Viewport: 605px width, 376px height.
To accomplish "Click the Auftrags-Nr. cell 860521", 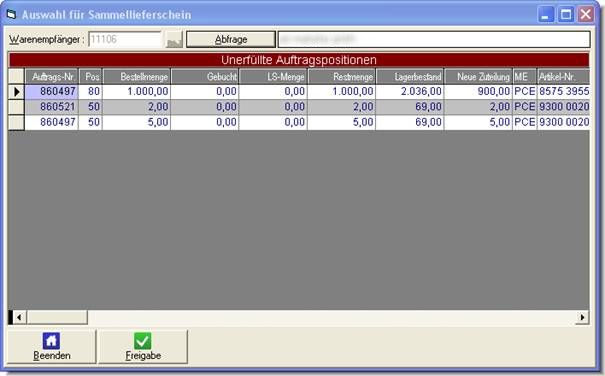I will click(52, 107).
